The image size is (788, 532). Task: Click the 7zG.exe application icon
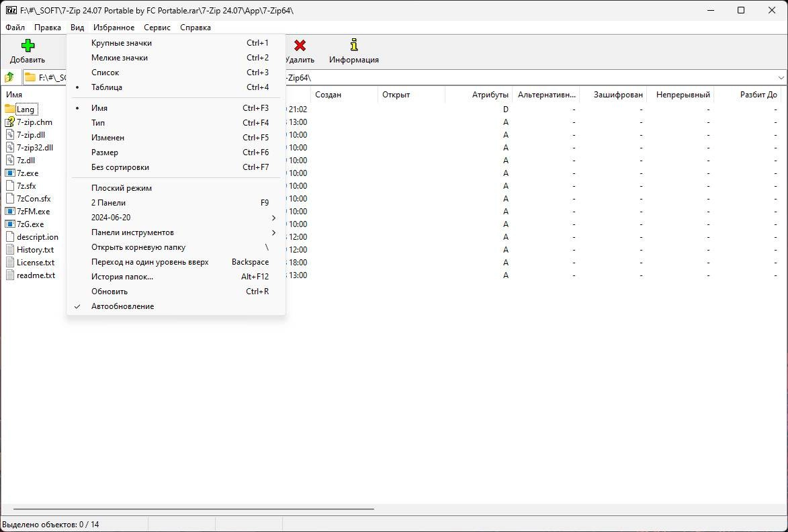(x=10, y=224)
